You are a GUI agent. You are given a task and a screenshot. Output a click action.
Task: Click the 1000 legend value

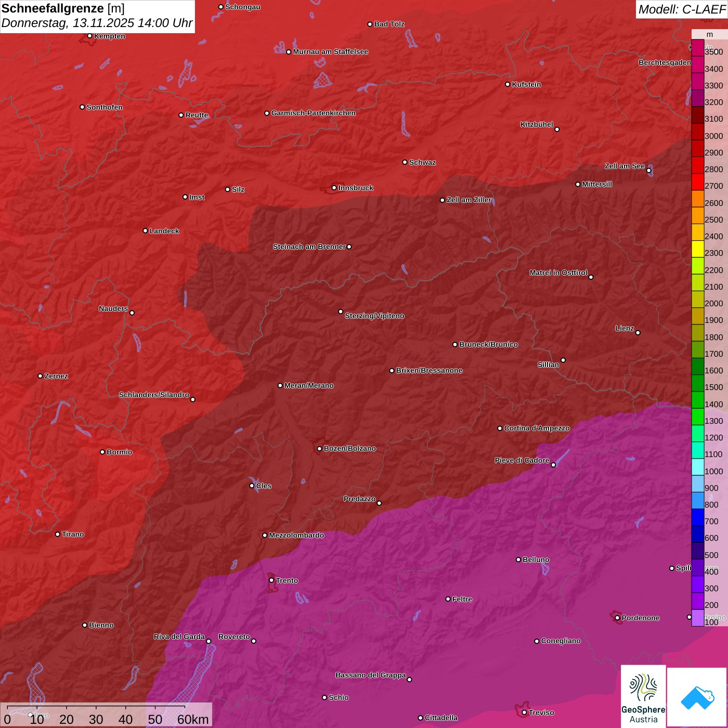713,471
